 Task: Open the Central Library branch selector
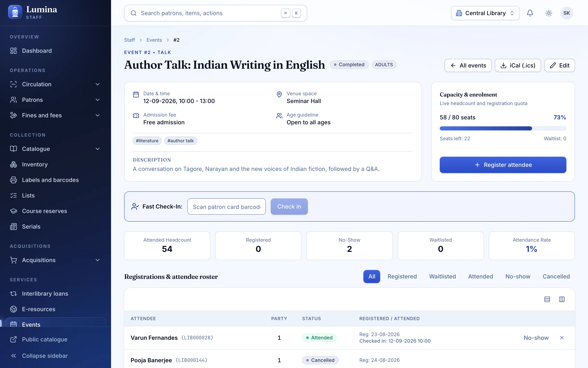[x=485, y=13]
